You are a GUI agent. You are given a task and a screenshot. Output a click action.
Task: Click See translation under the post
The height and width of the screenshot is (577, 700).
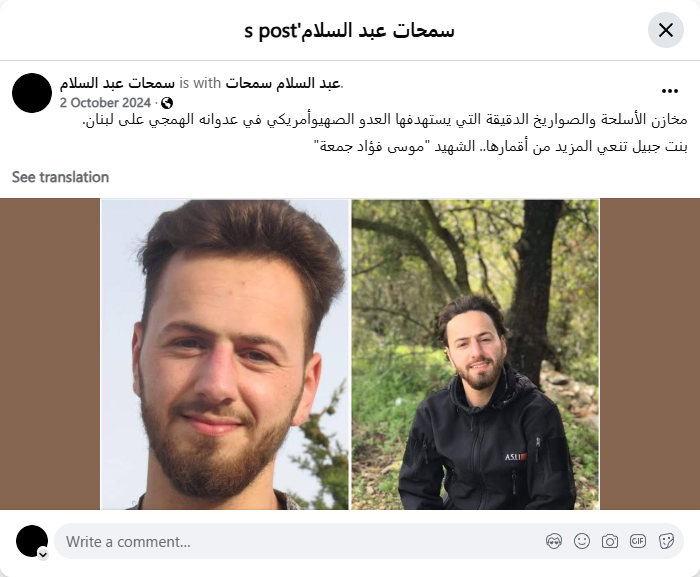(x=60, y=177)
